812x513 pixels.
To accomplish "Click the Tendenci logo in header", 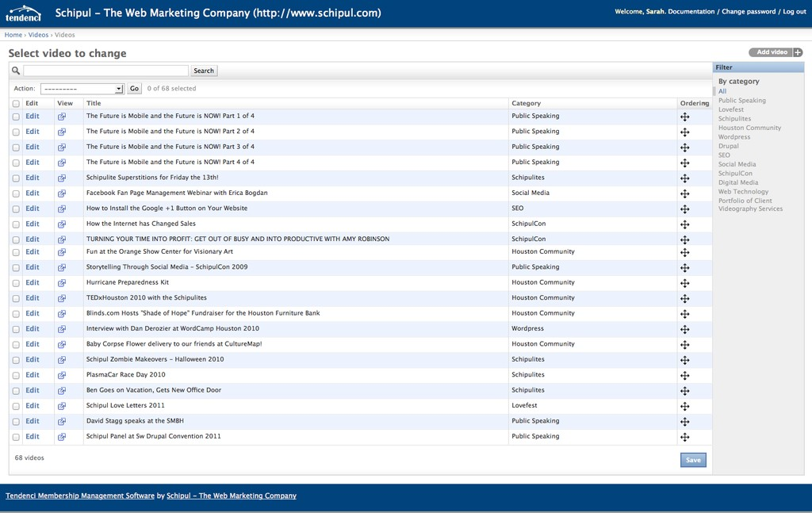I will [23, 13].
